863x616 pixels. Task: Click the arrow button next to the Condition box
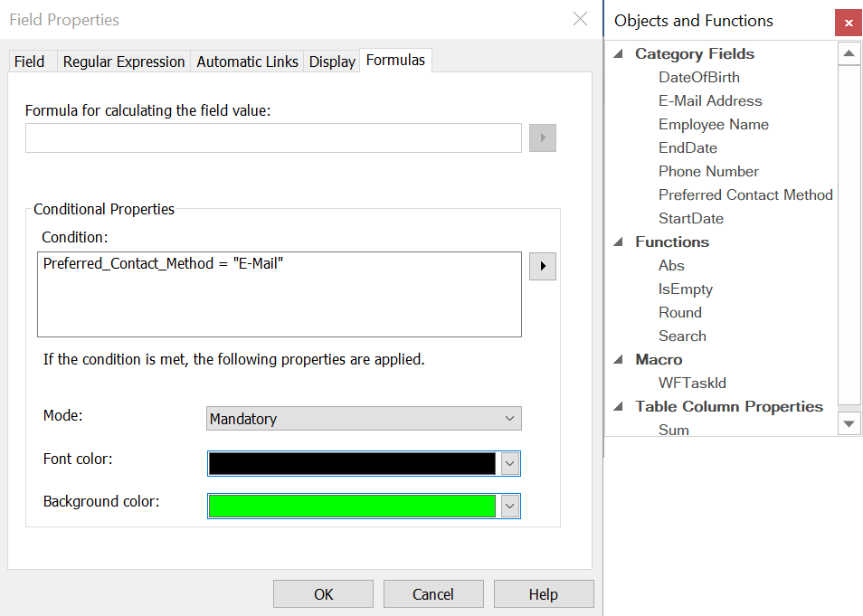pyautogui.click(x=542, y=266)
